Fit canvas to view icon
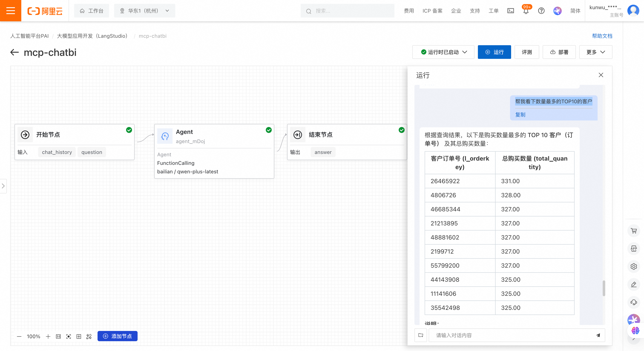 69,336
